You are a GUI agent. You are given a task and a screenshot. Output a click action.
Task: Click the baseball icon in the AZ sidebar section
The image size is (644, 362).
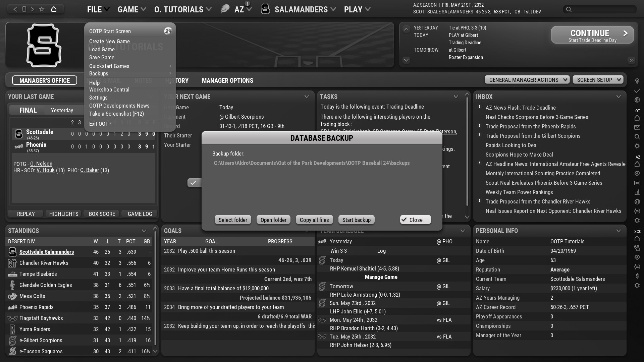pyautogui.click(x=637, y=202)
